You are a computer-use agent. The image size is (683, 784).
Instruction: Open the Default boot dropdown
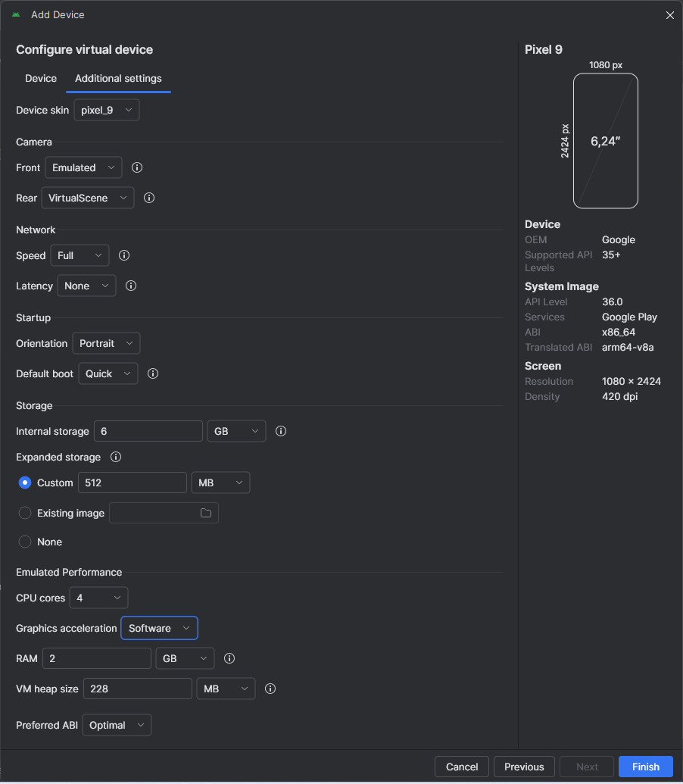[108, 373]
